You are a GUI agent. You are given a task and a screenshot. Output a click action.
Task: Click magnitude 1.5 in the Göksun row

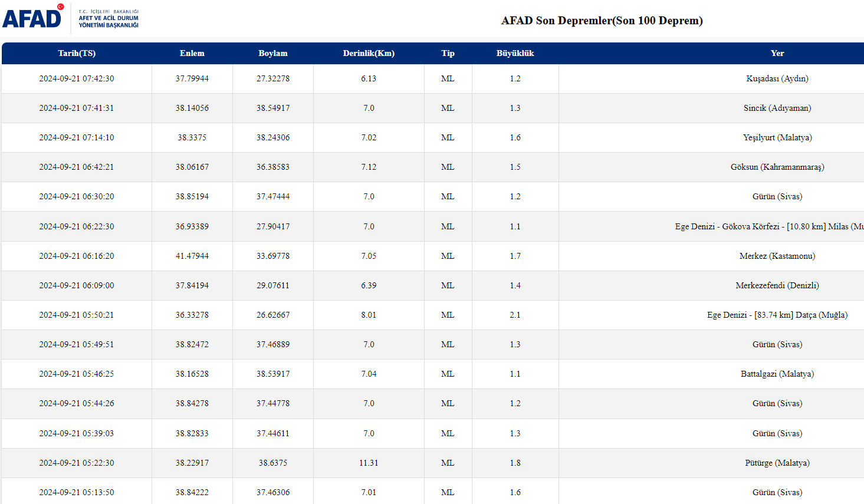coord(515,167)
